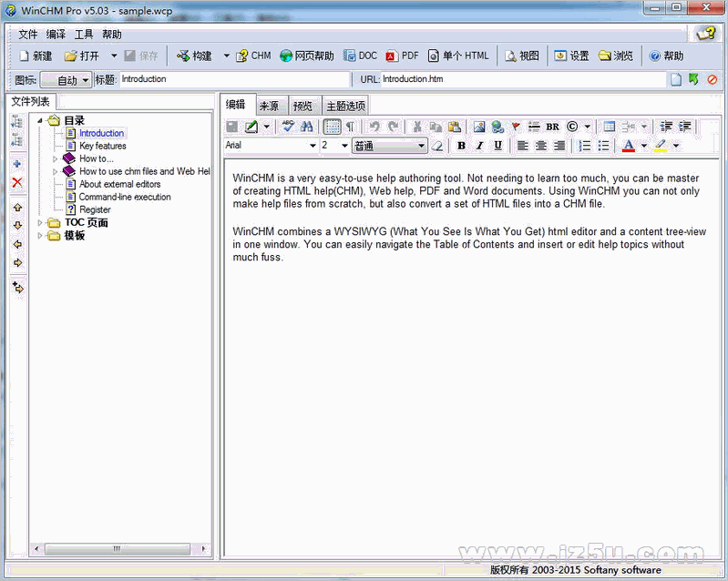Insert hyperlink with globe-chain icon

497,127
